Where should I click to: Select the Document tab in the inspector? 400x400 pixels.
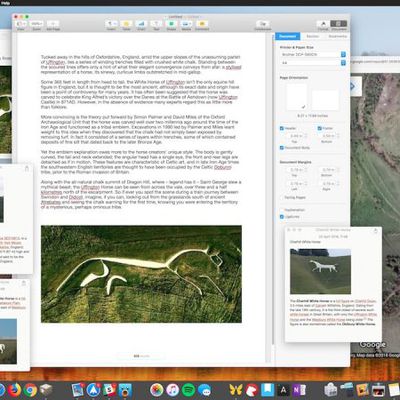288,36
